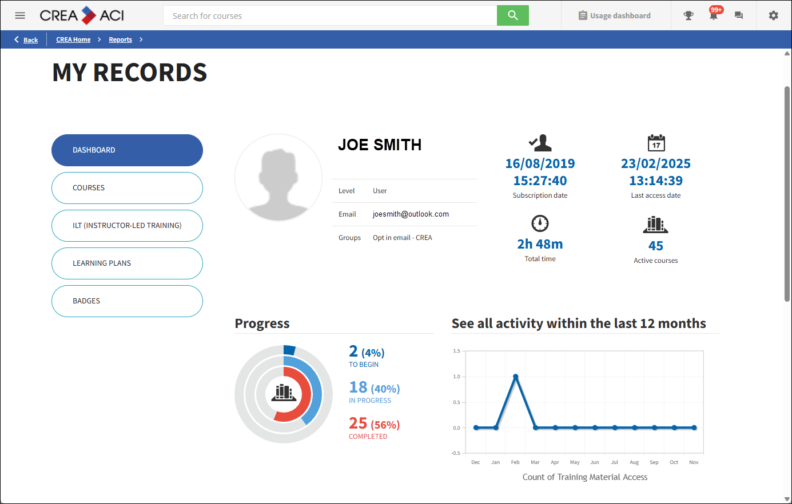The width and height of the screenshot is (792, 504).
Task: Open the trophy gamification icon
Action: click(688, 16)
